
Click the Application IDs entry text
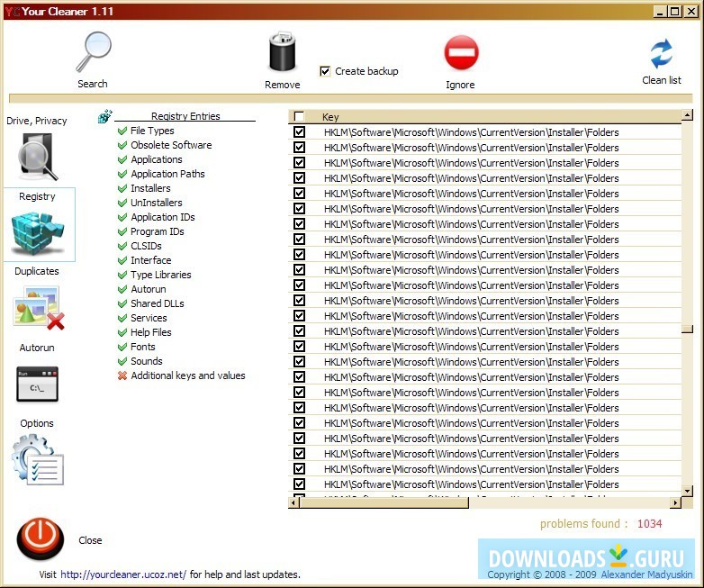tap(163, 217)
